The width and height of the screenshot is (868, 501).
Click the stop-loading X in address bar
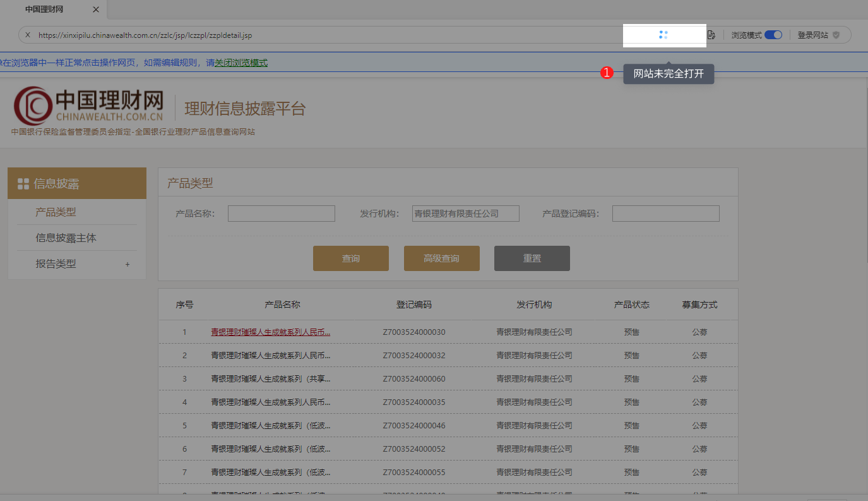[x=28, y=35]
